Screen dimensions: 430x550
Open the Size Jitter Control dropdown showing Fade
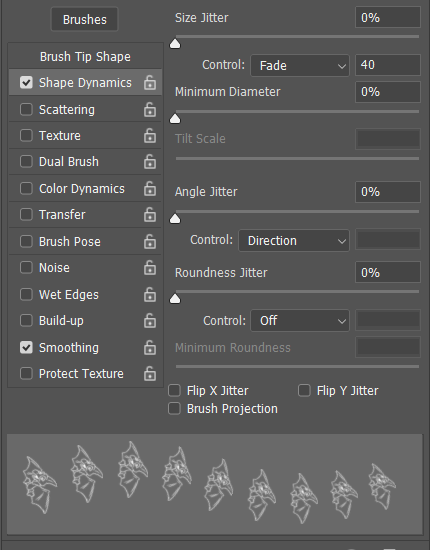(x=300, y=66)
